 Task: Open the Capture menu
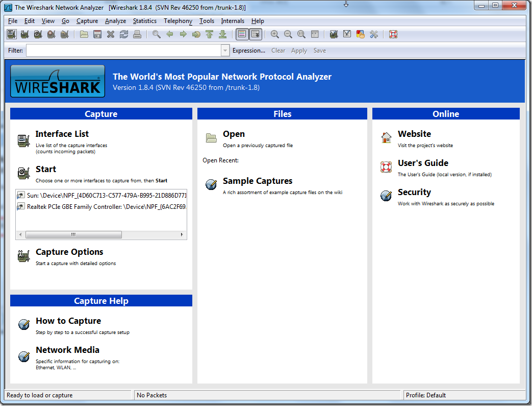(87, 21)
